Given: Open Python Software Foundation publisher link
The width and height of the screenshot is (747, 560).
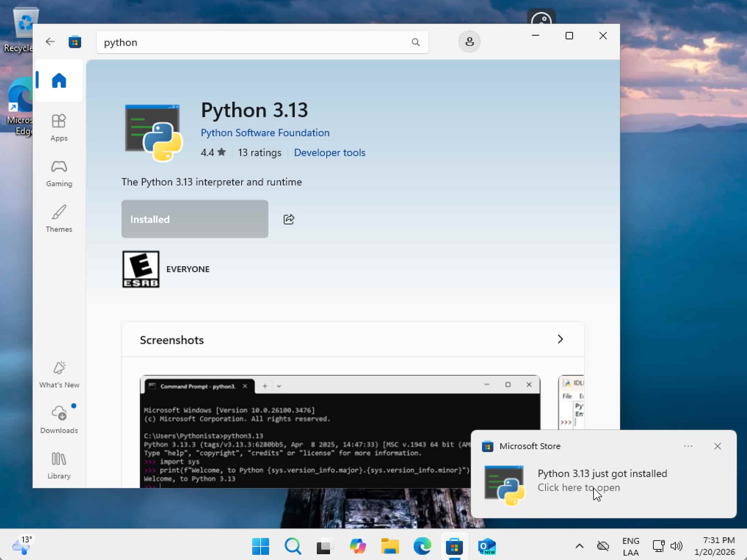Looking at the screenshot, I should click(265, 133).
